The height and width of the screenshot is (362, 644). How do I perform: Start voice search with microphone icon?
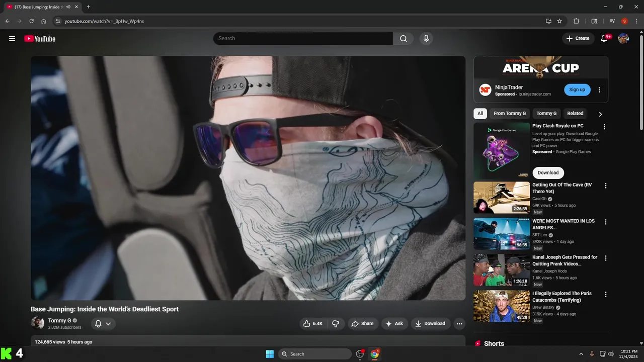point(426,39)
